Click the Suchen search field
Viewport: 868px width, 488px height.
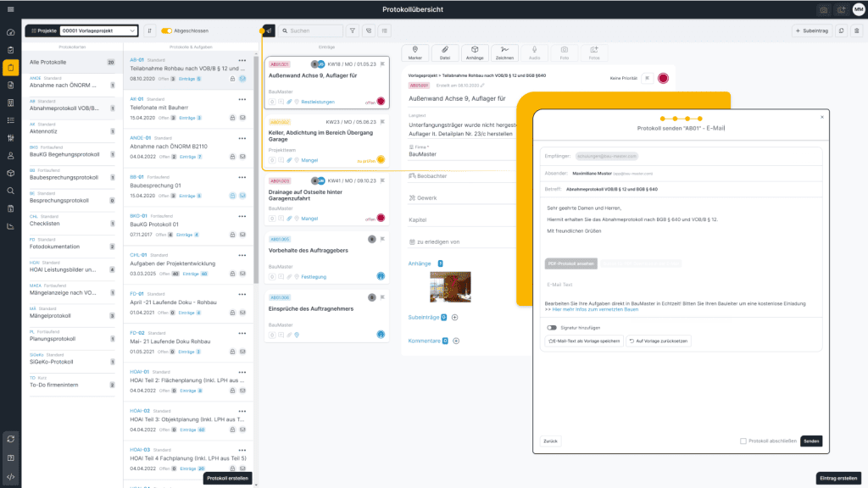tap(309, 30)
